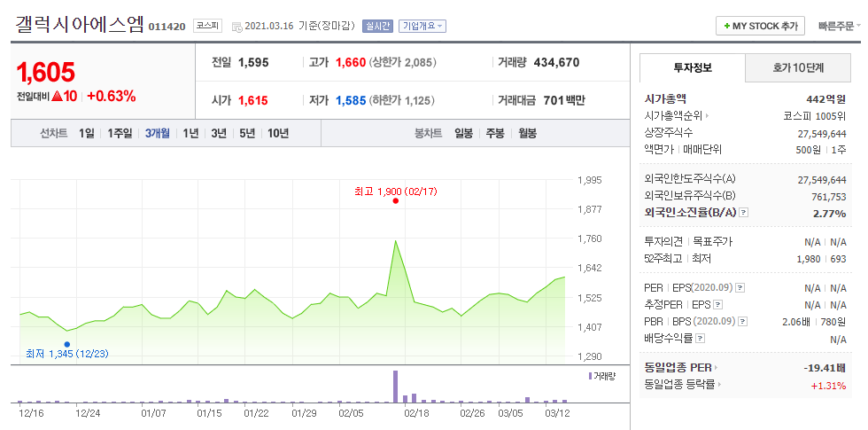Select 1주일 line chart range
Image resolution: width=868 pixels, height=430 pixels.
pos(120,134)
